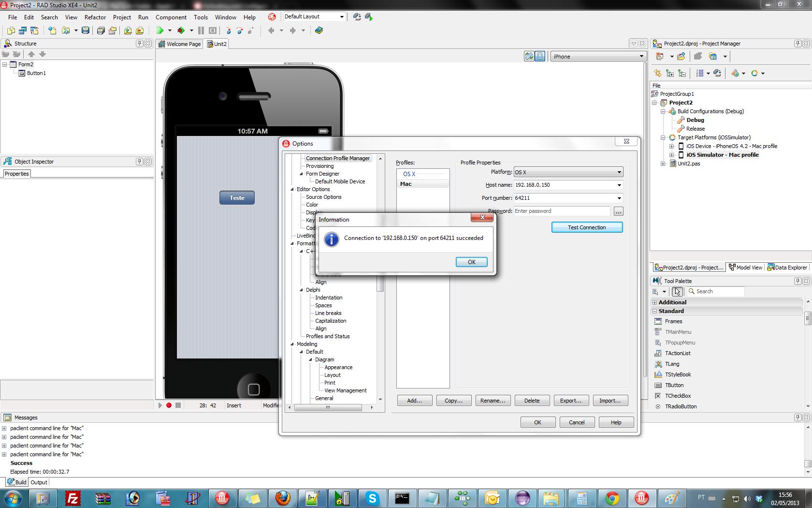Expand the Additional category in Tool Palette
This screenshot has height=508, width=812.
pyautogui.click(x=655, y=302)
